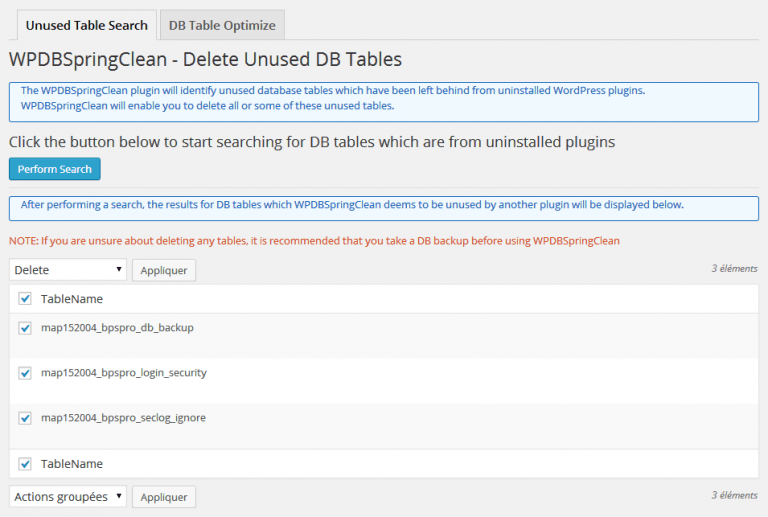Click the map152004_bpspro_login_security table name
The image size is (768, 517).
[x=123, y=373]
